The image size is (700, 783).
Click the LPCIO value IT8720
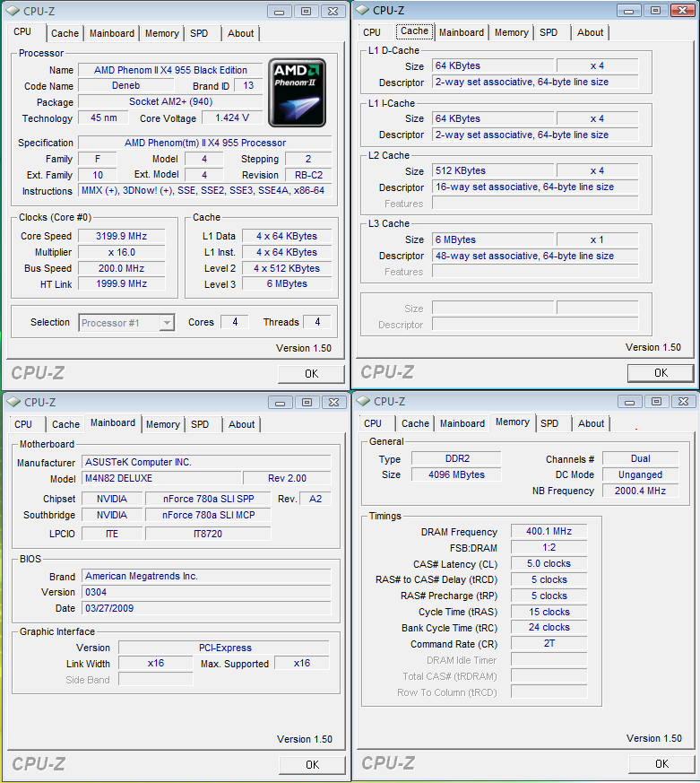tap(208, 534)
